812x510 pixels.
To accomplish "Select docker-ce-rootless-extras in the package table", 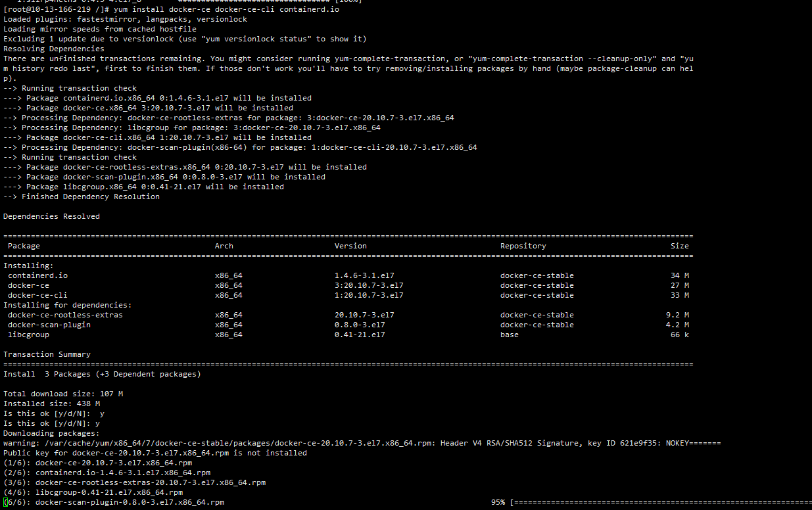I will click(x=65, y=315).
